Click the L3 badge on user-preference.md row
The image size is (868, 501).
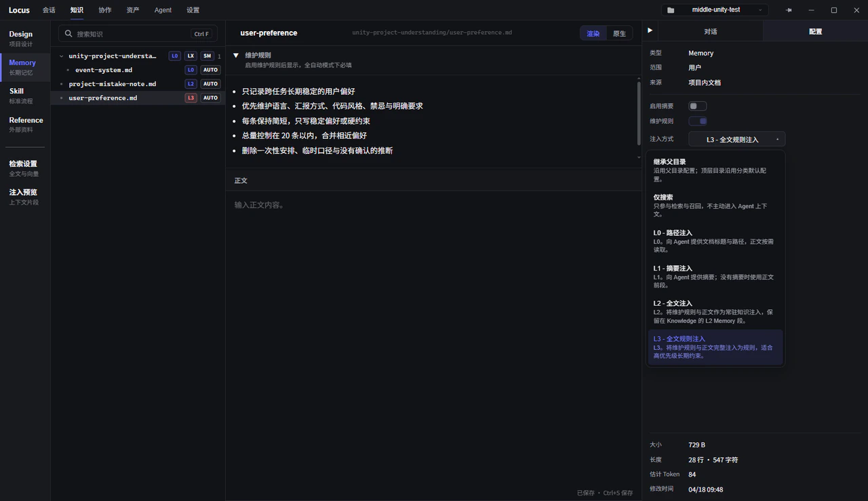pos(191,98)
